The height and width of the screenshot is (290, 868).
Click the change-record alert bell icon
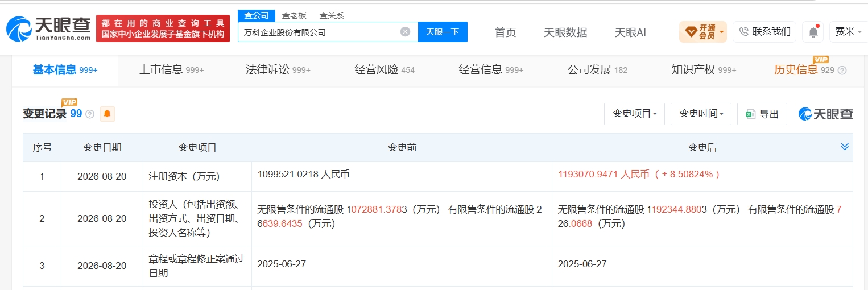point(107,114)
